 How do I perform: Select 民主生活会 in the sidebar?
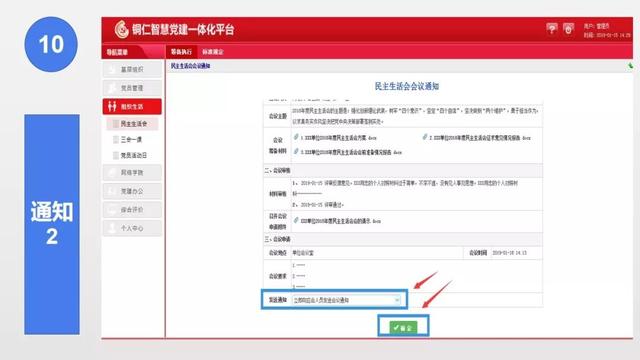pyautogui.click(x=132, y=124)
